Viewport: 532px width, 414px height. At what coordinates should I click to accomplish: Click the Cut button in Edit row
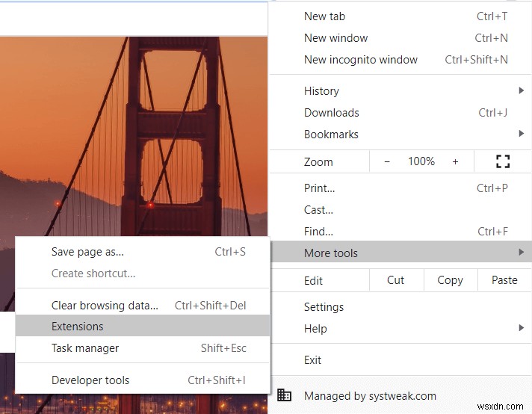coord(396,280)
